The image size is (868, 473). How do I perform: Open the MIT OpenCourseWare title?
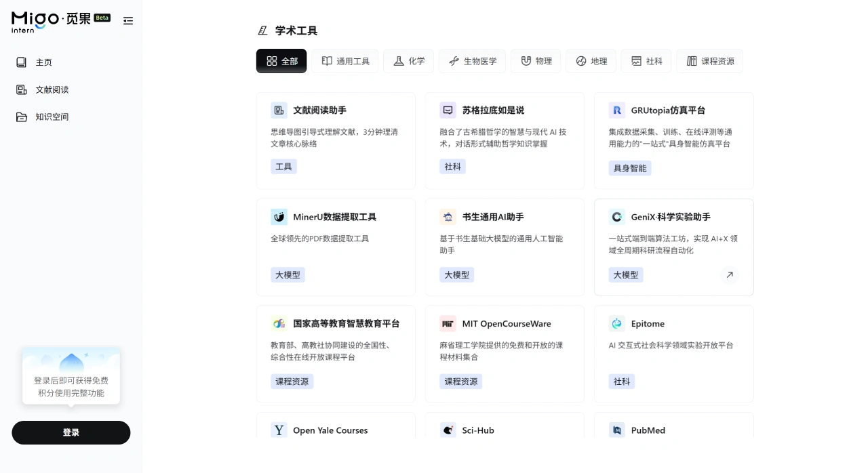point(507,324)
